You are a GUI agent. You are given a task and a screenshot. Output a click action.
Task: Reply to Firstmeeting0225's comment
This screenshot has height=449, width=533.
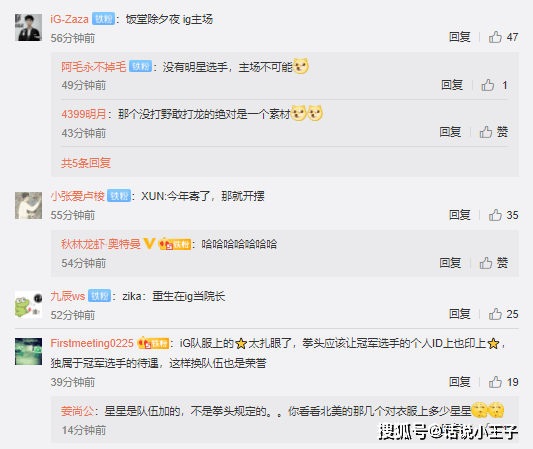(x=460, y=382)
